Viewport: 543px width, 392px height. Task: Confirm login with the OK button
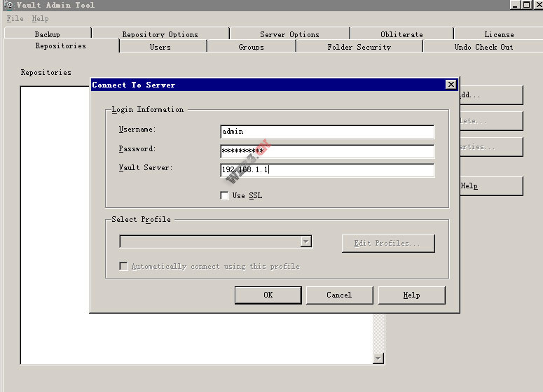[268, 295]
